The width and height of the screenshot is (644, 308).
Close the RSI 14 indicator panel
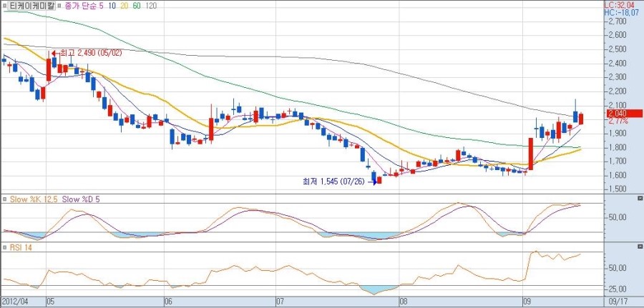[x=640, y=247]
